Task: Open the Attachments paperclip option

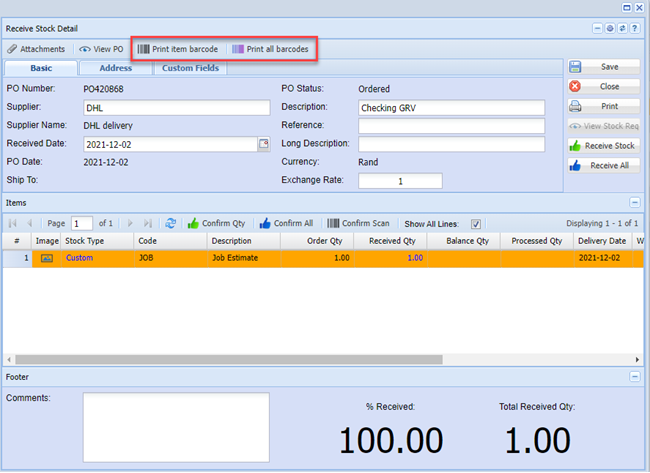Action: pyautogui.click(x=36, y=49)
